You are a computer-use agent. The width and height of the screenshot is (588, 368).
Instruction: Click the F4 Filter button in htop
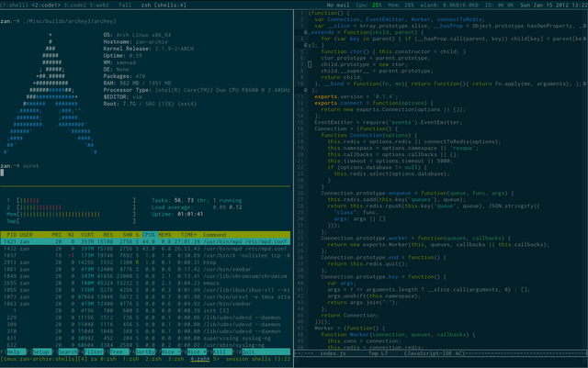click(x=93, y=351)
